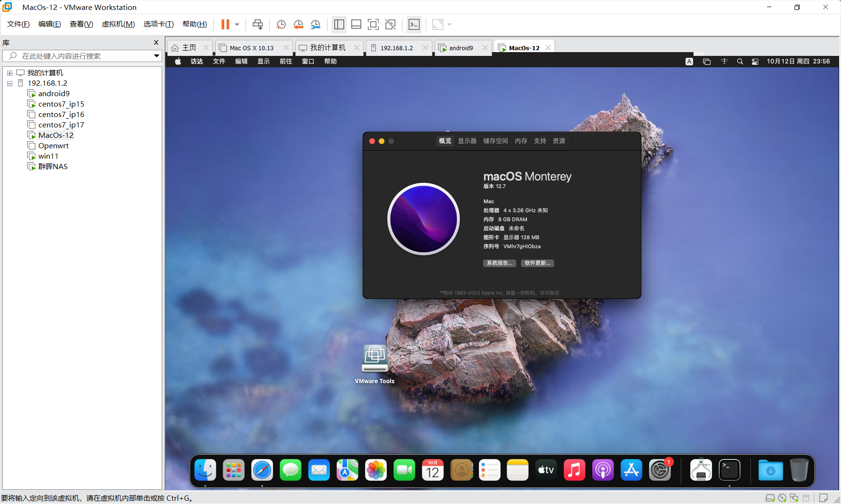Select Openwrt in the library
Image resolution: width=841 pixels, height=504 pixels.
[53, 146]
